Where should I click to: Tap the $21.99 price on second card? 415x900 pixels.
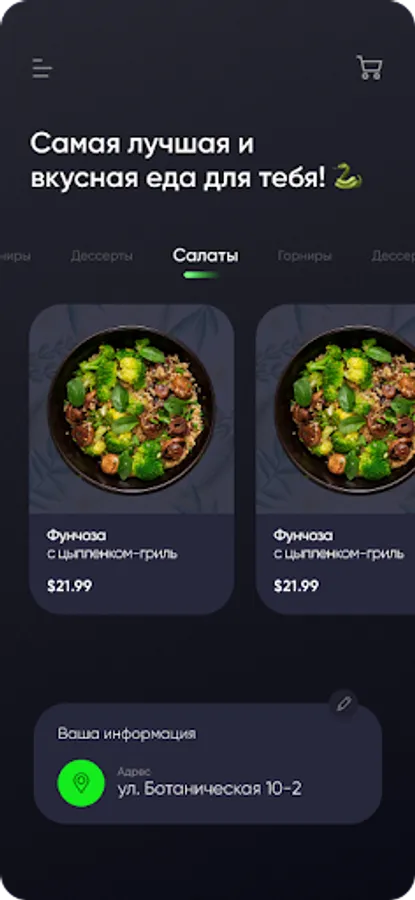pos(296,586)
